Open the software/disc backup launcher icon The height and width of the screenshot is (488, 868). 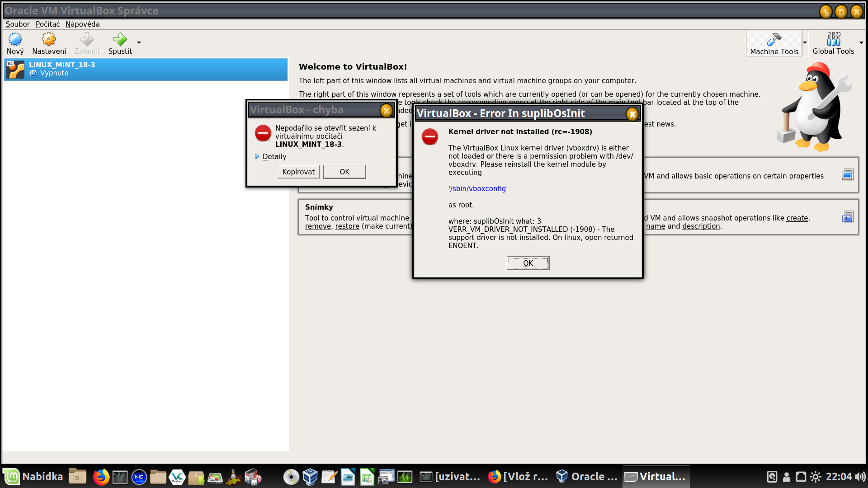(x=253, y=477)
